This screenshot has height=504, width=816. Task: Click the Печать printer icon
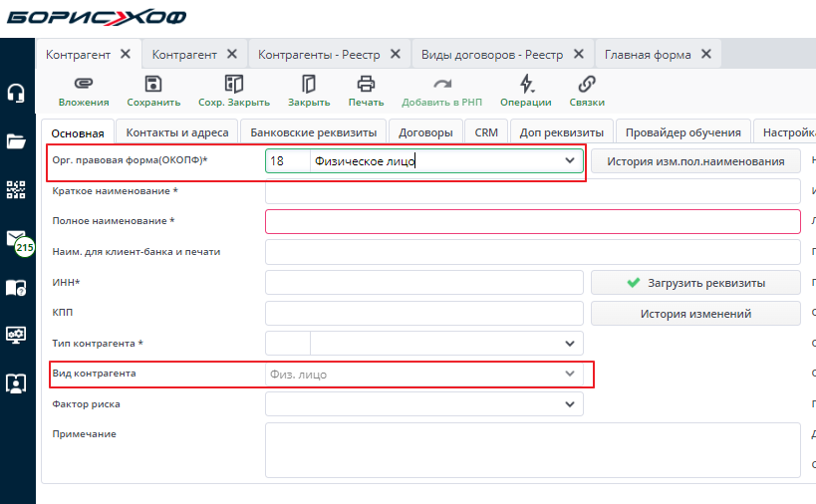tap(366, 84)
